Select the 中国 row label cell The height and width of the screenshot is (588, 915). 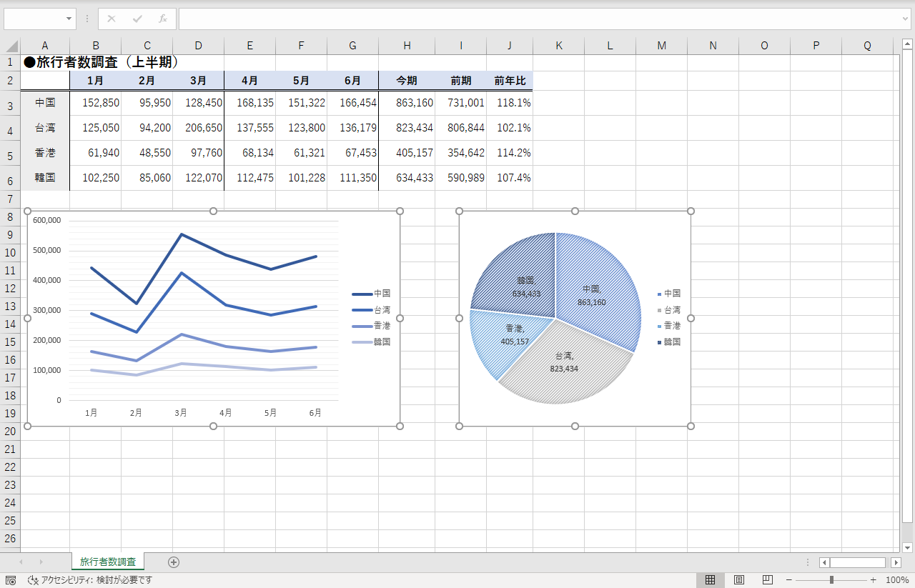point(45,103)
